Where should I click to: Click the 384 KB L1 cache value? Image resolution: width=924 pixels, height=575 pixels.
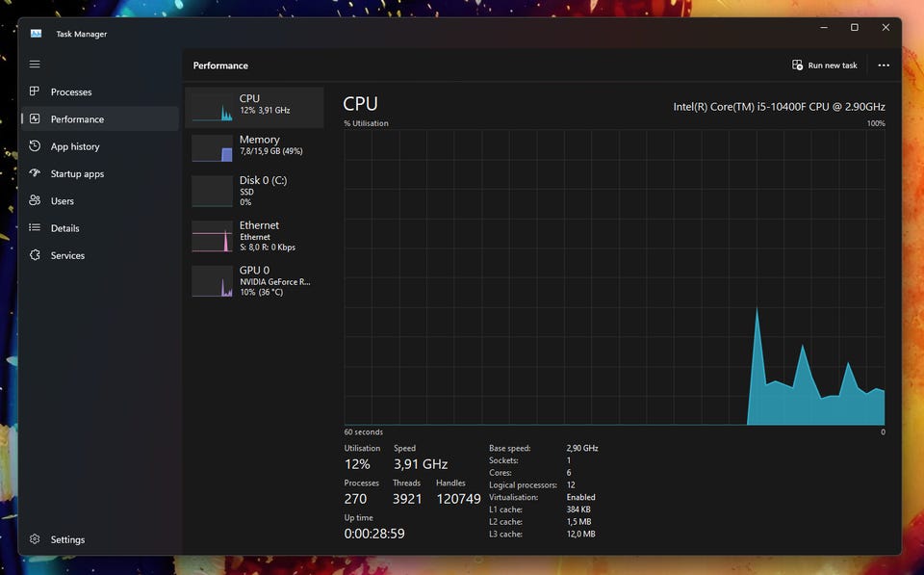tap(578, 510)
